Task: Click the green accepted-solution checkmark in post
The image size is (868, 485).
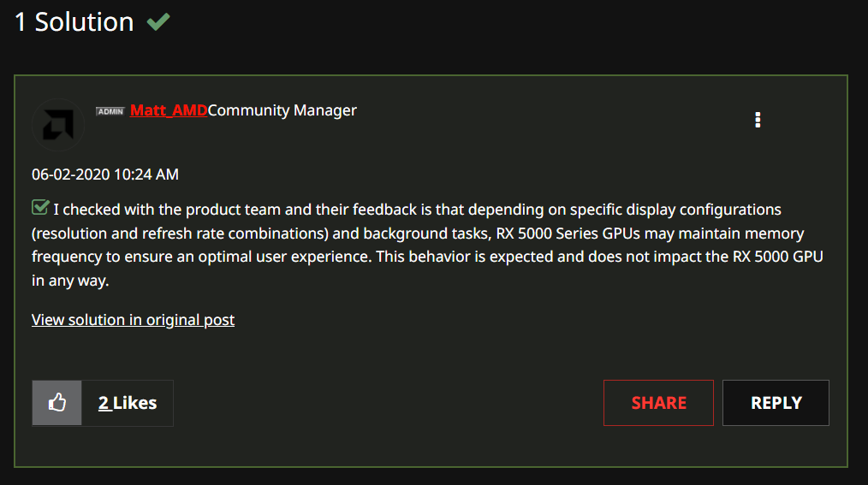Action: (40, 207)
